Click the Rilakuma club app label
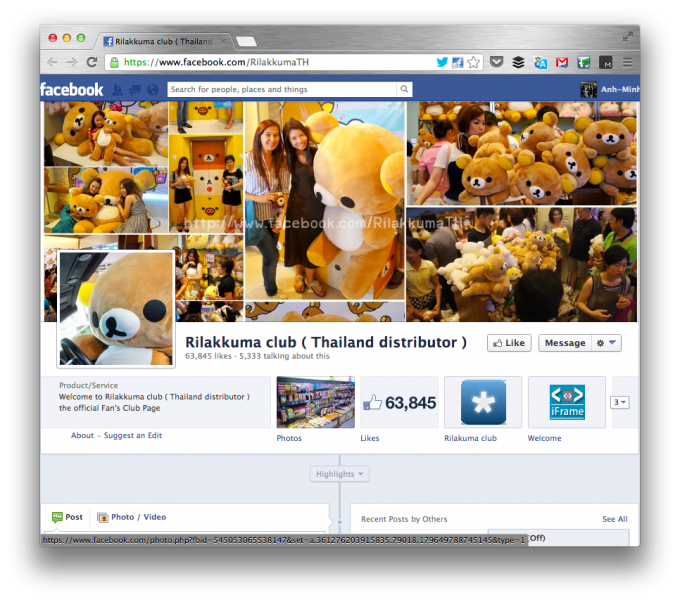680x602 pixels. [x=471, y=438]
